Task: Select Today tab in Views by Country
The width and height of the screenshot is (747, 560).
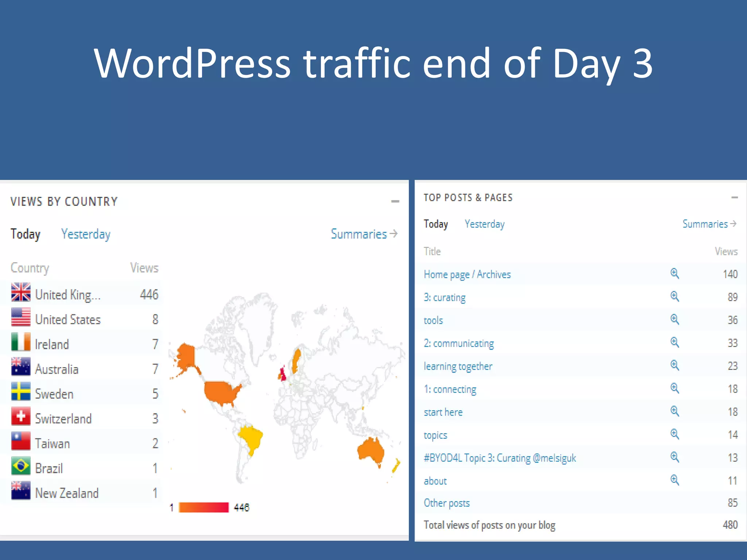Action: click(x=26, y=234)
